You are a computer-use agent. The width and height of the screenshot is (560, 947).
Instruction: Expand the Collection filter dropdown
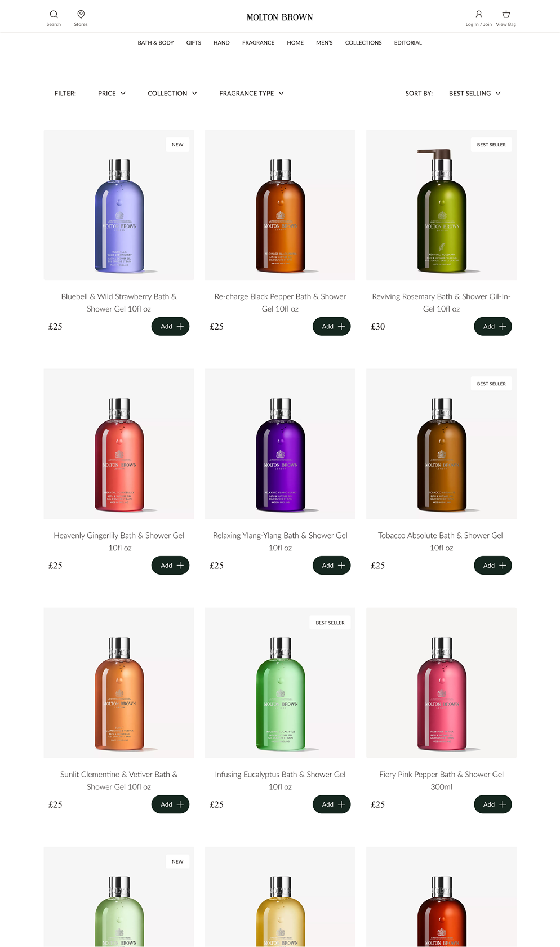(172, 94)
